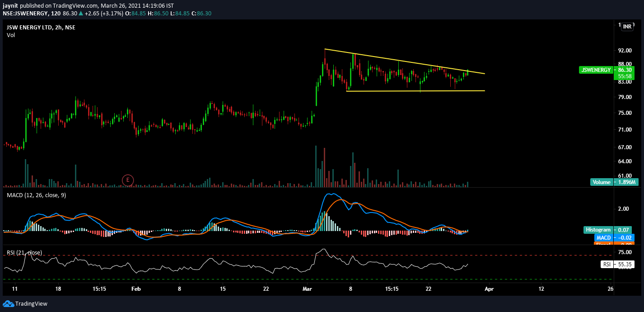This screenshot has height=312, width=644.
Task: Click the Histogram 0.07 value label
Action: coord(609,230)
